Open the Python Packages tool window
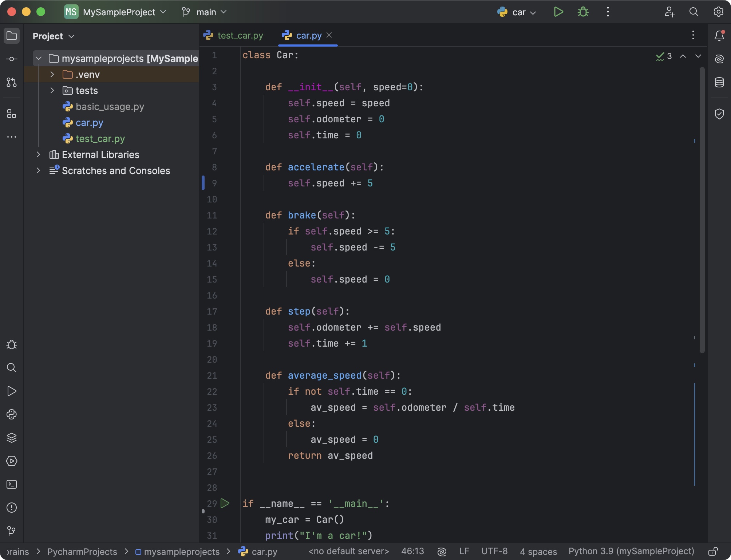Viewport: 731px width, 560px height. (x=11, y=438)
